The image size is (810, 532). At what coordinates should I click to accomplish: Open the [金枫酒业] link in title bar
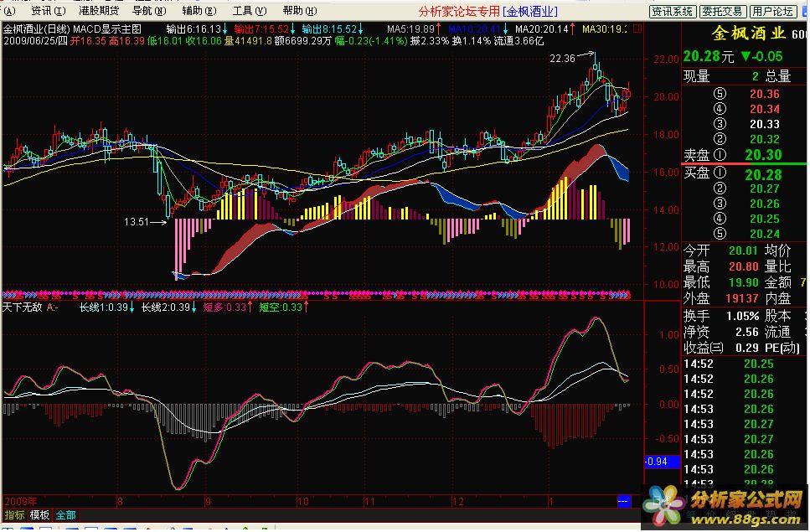tap(530, 12)
